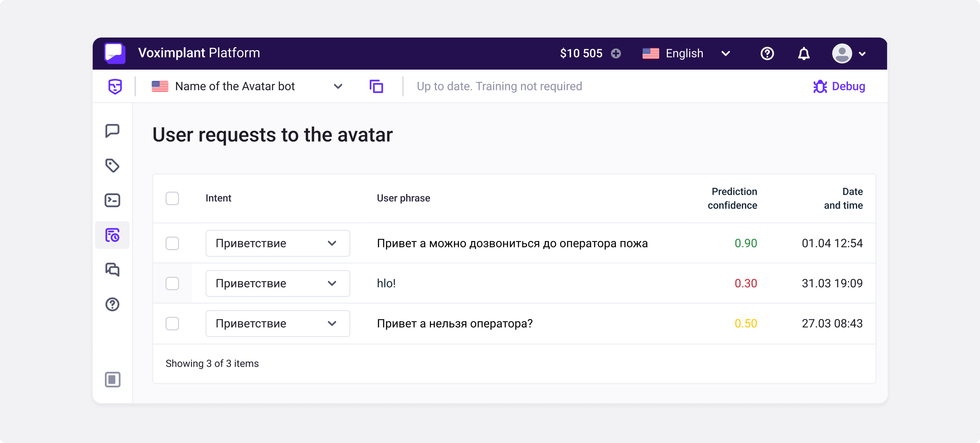
Task: Collapse sidebar using bottom panel icon
Action: (113, 379)
